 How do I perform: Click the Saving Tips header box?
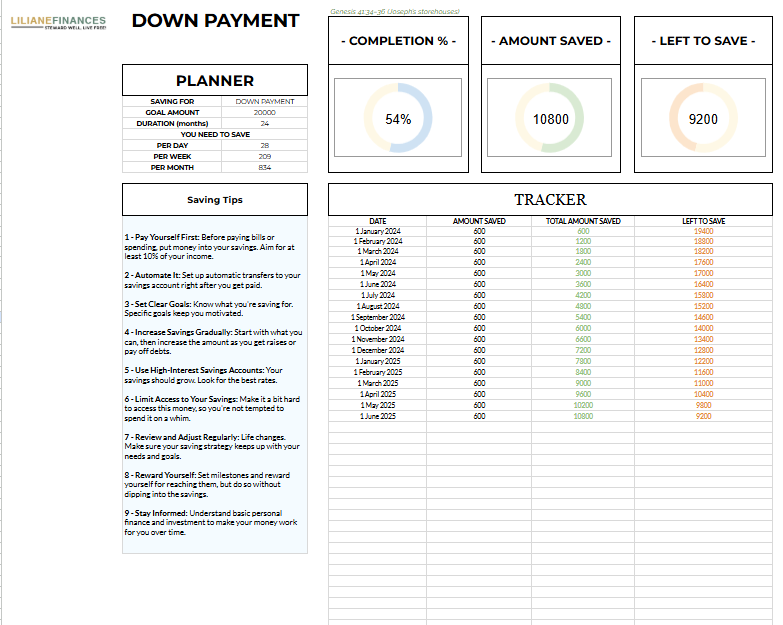[215, 200]
